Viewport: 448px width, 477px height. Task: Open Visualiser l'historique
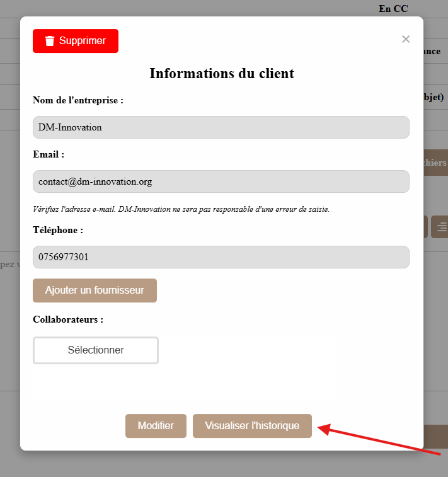[252, 426]
